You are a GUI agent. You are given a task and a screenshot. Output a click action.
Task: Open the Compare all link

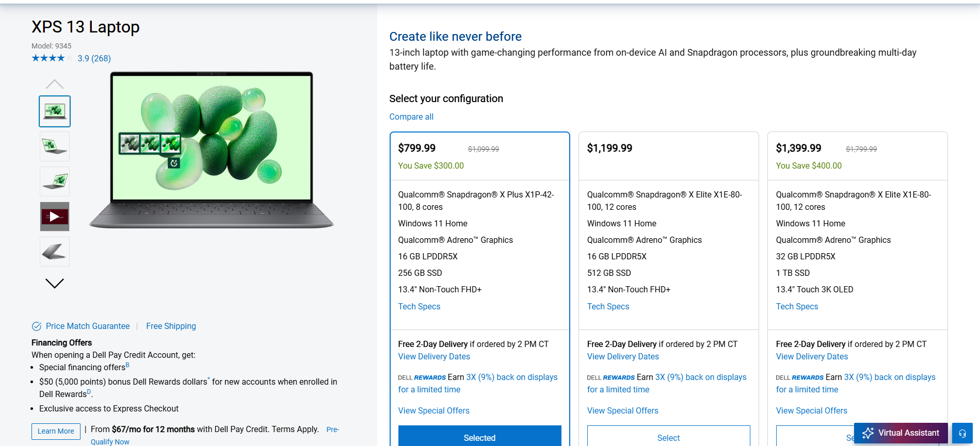click(x=411, y=117)
